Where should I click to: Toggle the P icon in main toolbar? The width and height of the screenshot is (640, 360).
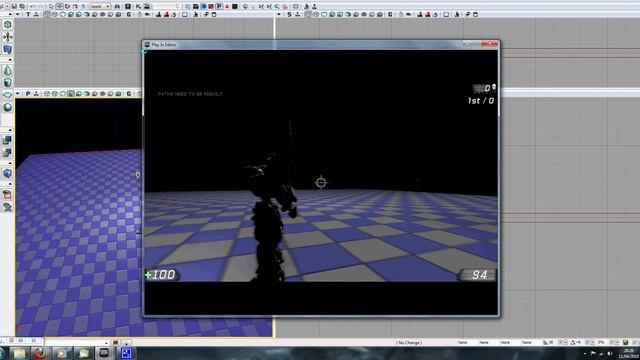click(219, 6)
